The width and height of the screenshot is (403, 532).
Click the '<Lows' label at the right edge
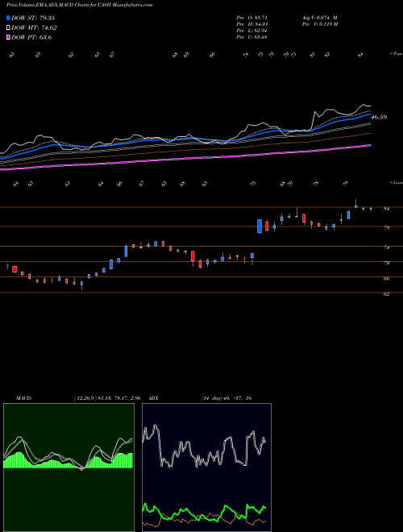[x=396, y=182]
